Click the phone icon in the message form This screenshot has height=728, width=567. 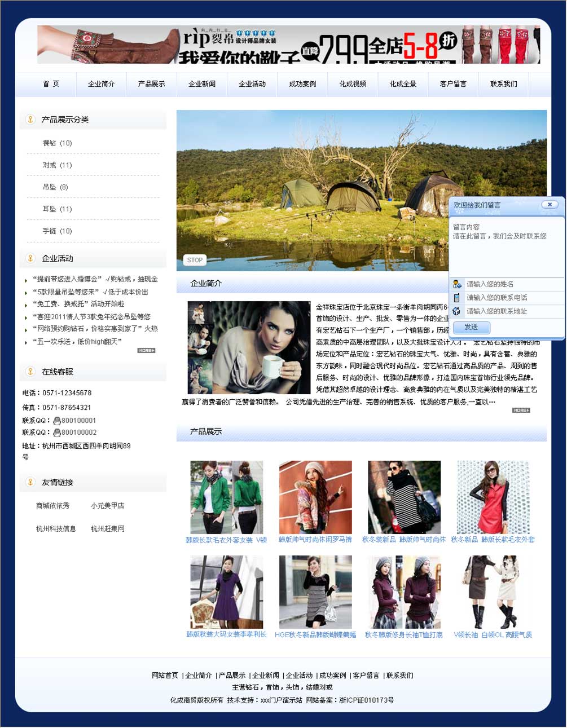click(x=457, y=298)
